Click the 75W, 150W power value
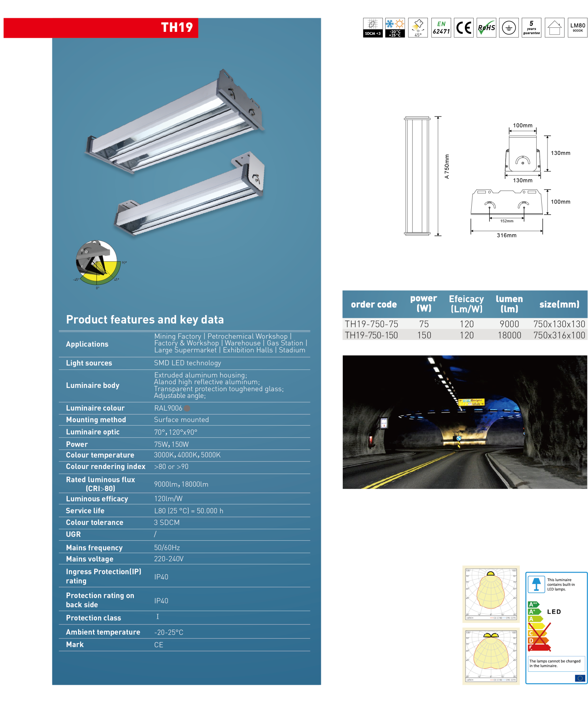The height and width of the screenshot is (703, 588). pyautogui.click(x=171, y=444)
